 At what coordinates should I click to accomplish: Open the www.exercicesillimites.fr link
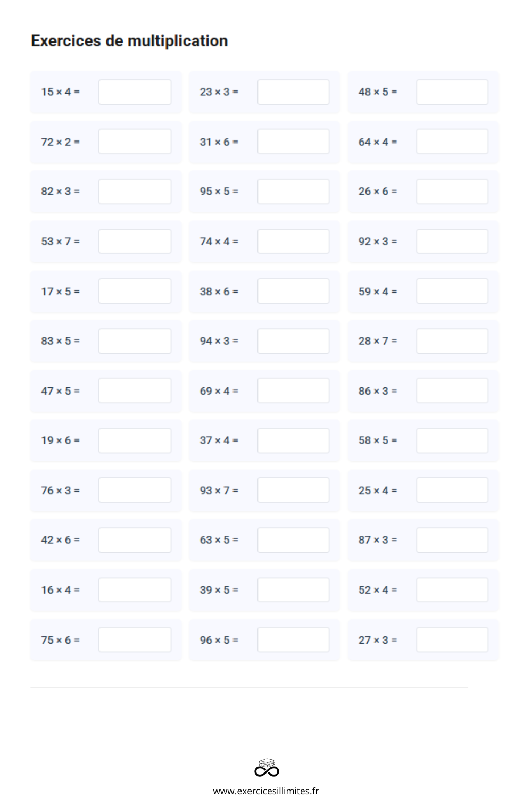point(266,791)
